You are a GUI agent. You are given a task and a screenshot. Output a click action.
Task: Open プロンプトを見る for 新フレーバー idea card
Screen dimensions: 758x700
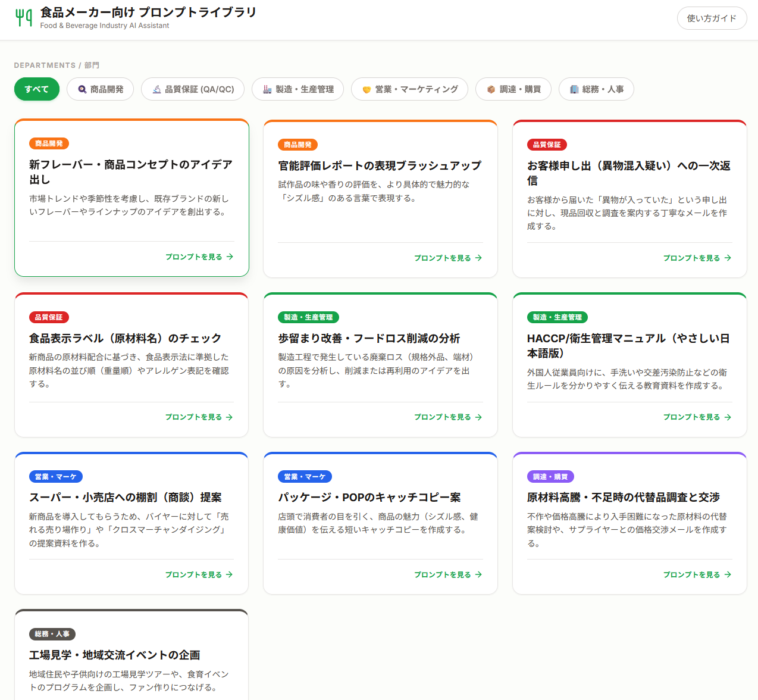(x=199, y=257)
